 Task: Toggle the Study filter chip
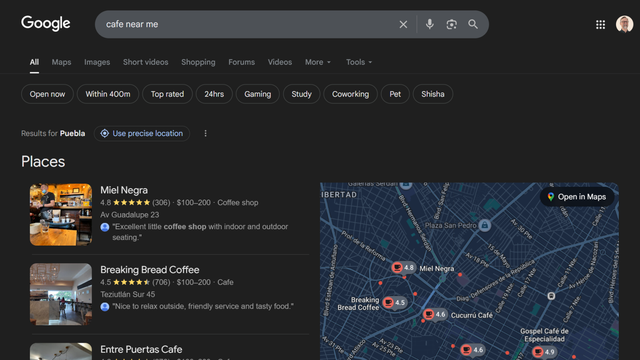pos(302,94)
